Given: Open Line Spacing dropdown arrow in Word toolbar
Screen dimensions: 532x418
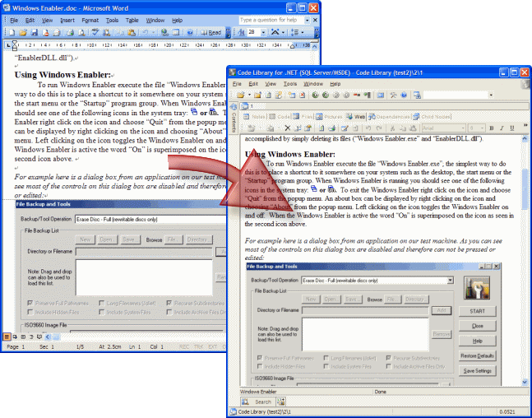Looking at the screenshot, I should (x=303, y=33).
